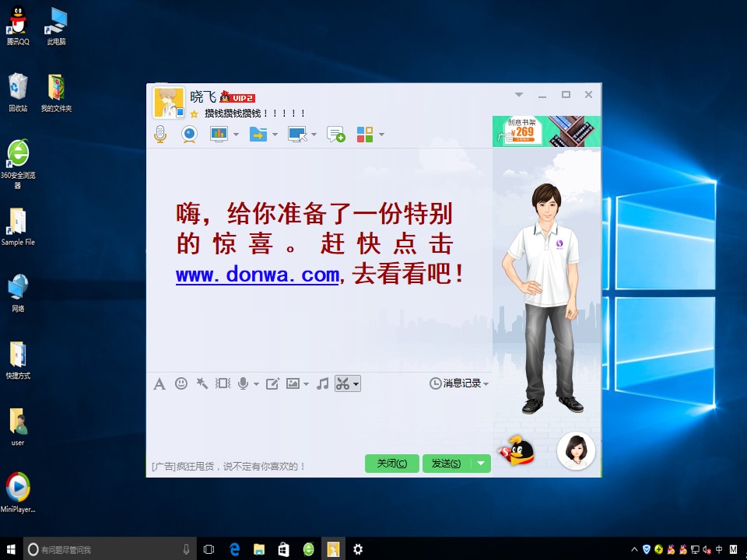This screenshot has height=560, width=747.
Task: Open the Windows Start menu
Action: click(10, 549)
